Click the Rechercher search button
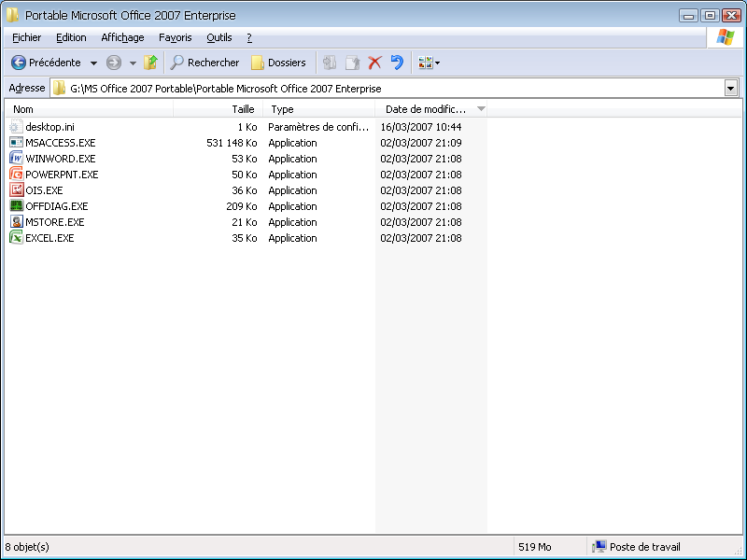Image resolution: width=747 pixels, height=560 pixels. 204,63
